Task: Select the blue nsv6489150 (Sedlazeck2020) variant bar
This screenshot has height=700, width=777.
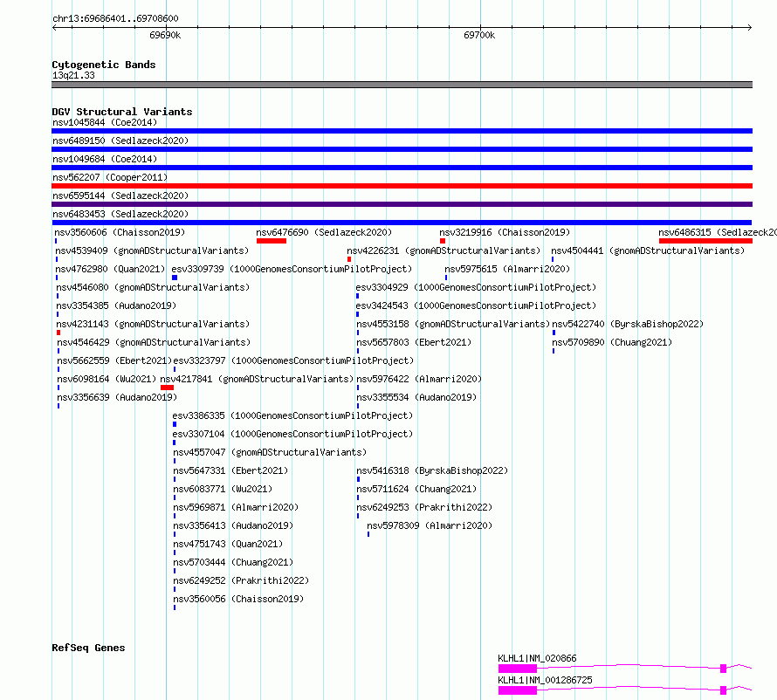Action: 402,149
